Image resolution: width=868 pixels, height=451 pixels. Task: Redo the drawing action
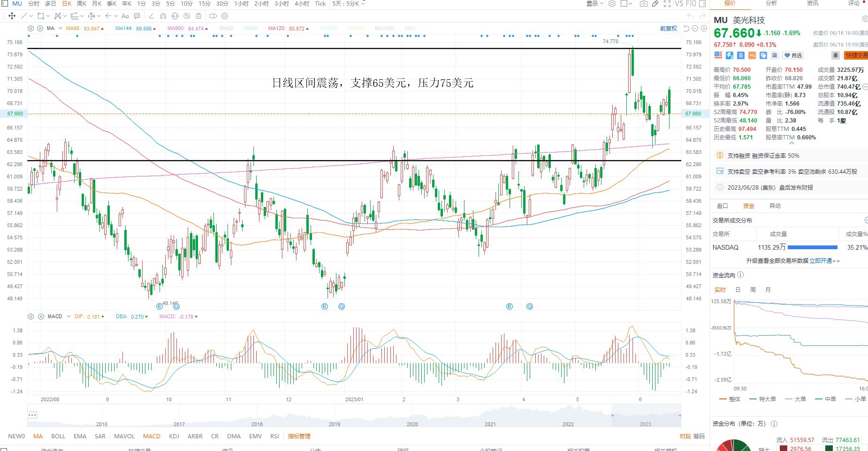pyautogui.click(x=702, y=16)
